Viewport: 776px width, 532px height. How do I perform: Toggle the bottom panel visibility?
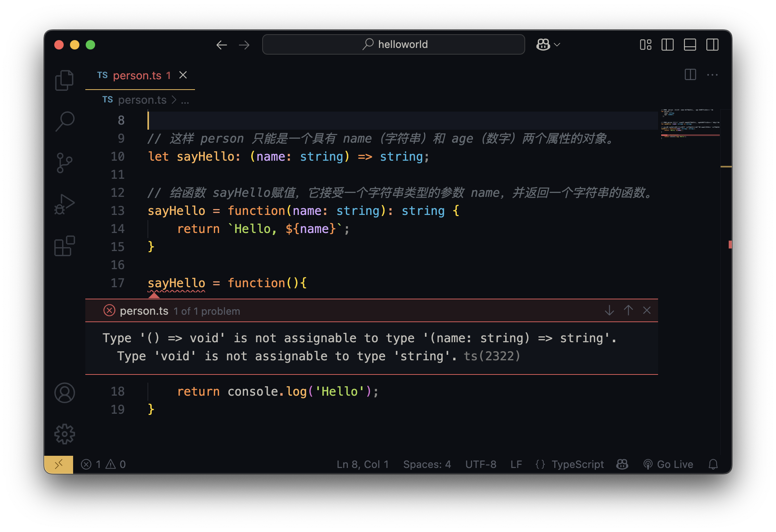(x=690, y=45)
